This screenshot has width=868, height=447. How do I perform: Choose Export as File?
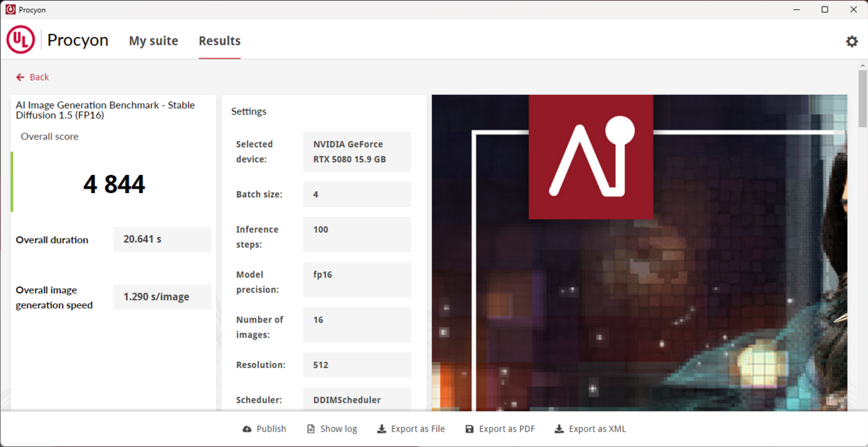click(411, 429)
